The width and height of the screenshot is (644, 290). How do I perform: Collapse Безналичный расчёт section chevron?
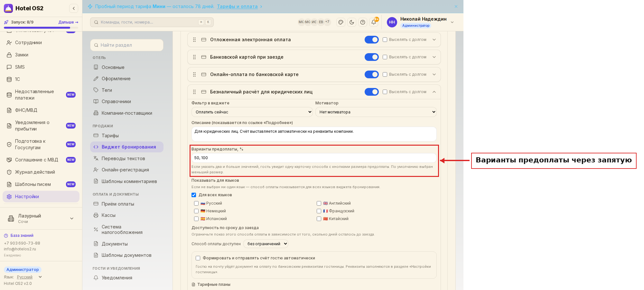pos(434,92)
